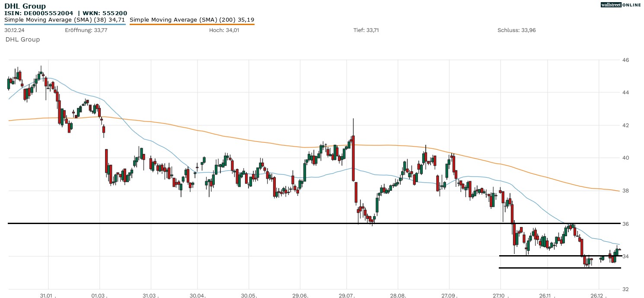Select the 30.04. date on the x-axis
The width and height of the screenshot is (644, 298).
point(198,295)
